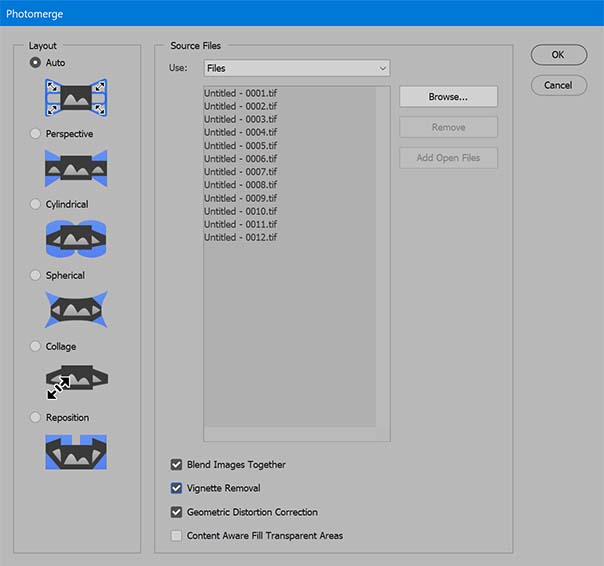Click the Cancel button
Image resolution: width=604 pixels, height=566 pixels.
[558, 86]
